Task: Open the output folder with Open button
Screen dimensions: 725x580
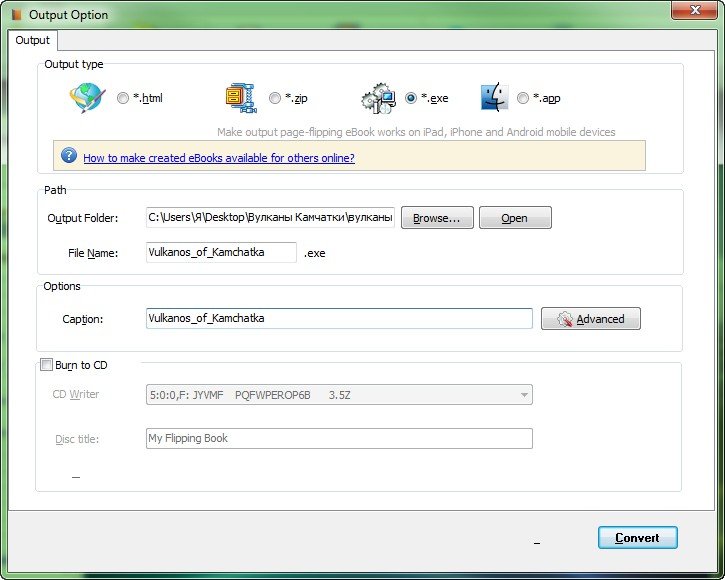Action: point(514,218)
